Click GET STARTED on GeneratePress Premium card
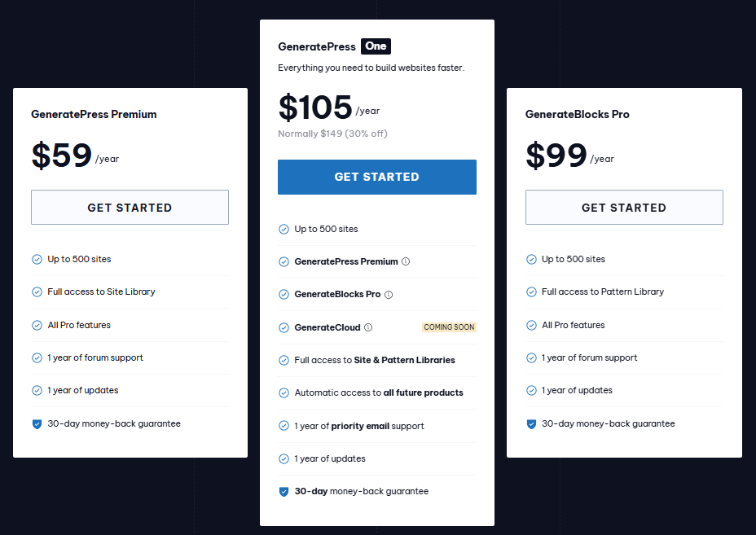The height and width of the screenshot is (535, 756). pos(130,207)
